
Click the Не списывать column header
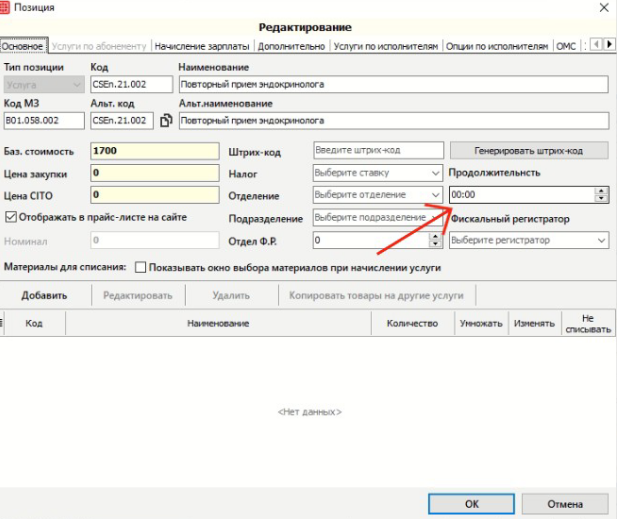click(588, 323)
